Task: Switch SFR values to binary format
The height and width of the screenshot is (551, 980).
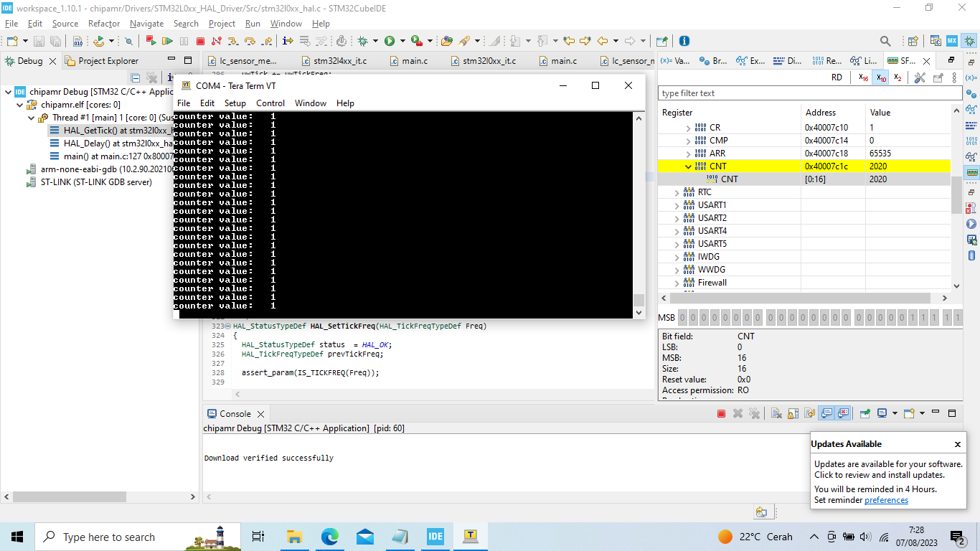Action: (x=897, y=77)
